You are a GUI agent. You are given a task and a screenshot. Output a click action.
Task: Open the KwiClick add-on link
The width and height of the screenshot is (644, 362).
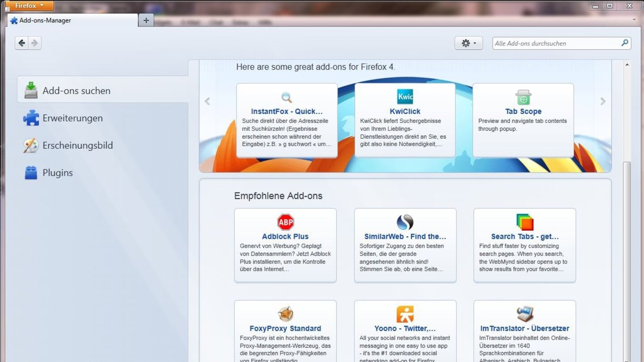[405, 111]
